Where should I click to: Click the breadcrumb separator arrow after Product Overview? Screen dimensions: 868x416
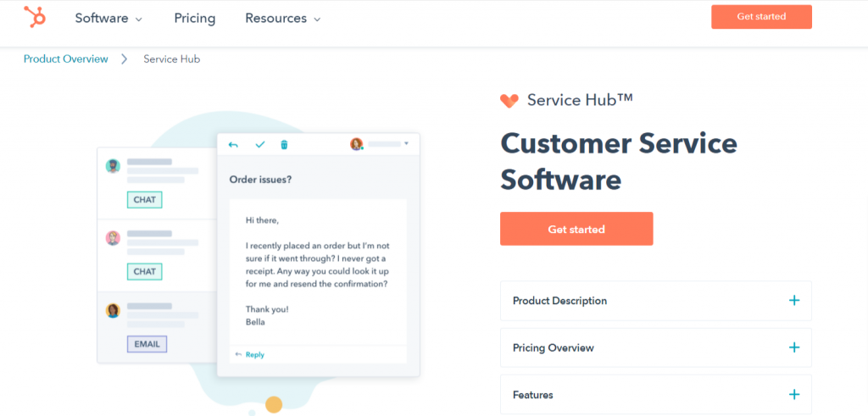(x=124, y=58)
